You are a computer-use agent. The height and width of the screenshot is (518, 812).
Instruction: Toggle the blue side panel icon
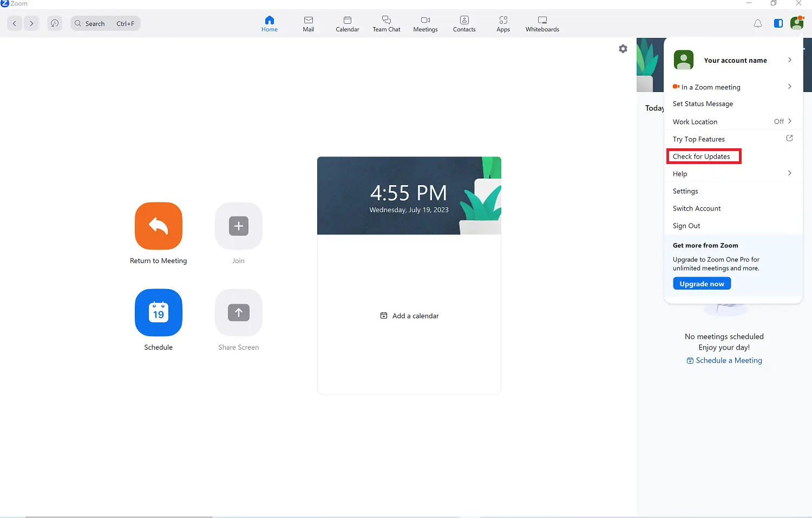[778, 23]
